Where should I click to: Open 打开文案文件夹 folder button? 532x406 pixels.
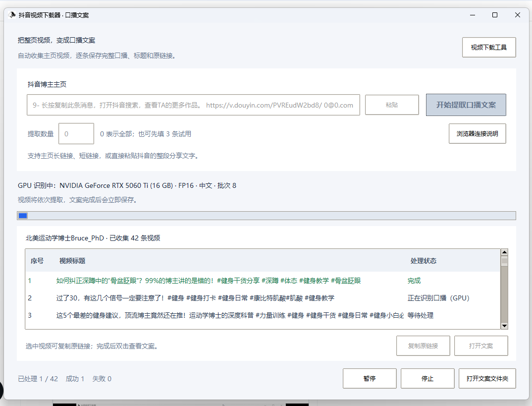487,379
